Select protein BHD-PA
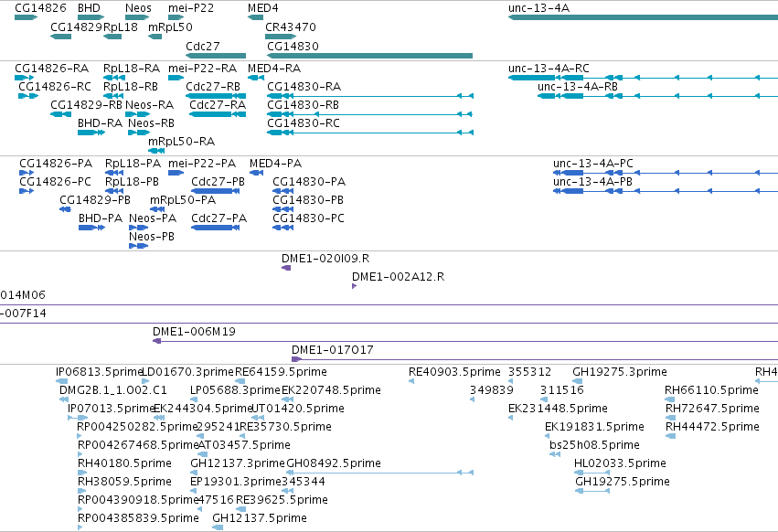The height and width of the screenshot is (532, 778). point(101,218)
